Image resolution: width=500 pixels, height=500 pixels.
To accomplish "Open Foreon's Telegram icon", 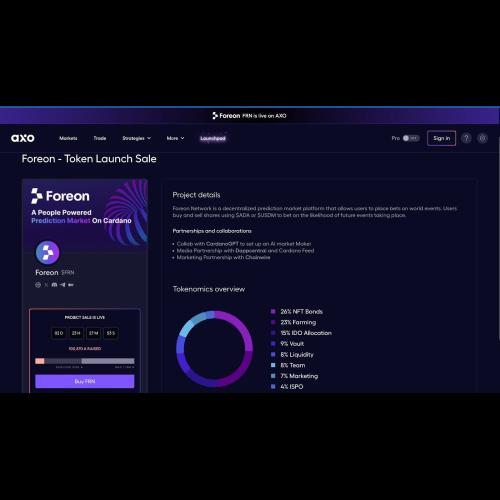I will pos(63,285).
